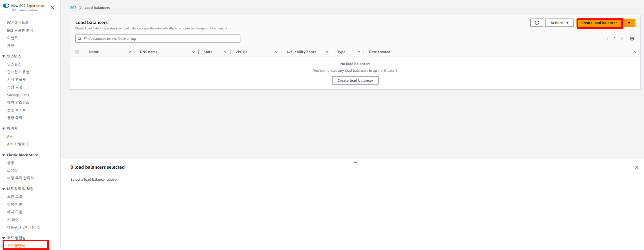The height and width of the screenshot is (250, 644).
Task: Open 로드밸런서 in sidebar
Action: click(16, 246)
